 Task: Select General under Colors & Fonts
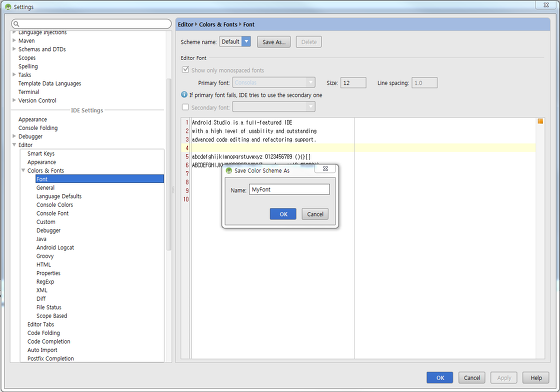pyautogui.click(x=45, y=187)
